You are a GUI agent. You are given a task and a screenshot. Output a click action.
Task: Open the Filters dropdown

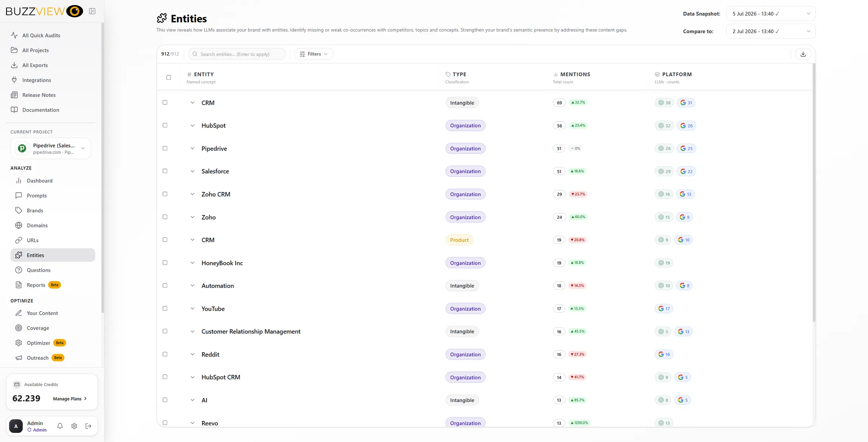(314, 54)
